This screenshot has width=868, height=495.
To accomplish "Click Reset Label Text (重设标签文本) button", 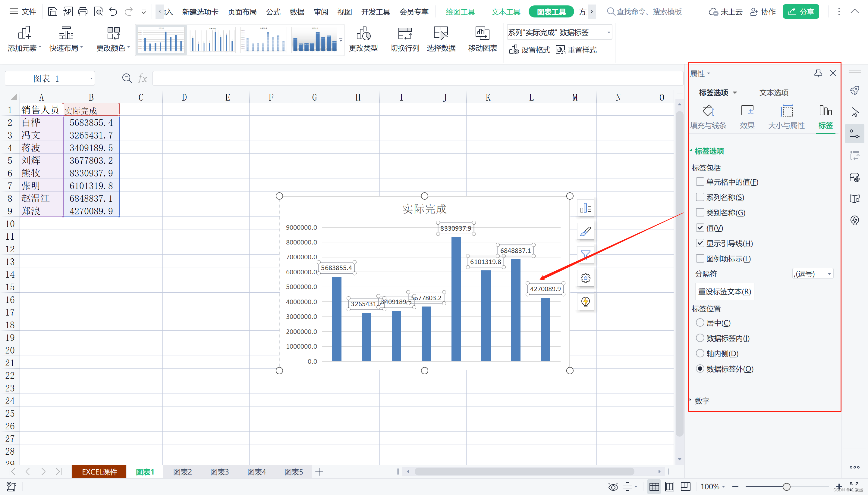I will pos(725,292).
